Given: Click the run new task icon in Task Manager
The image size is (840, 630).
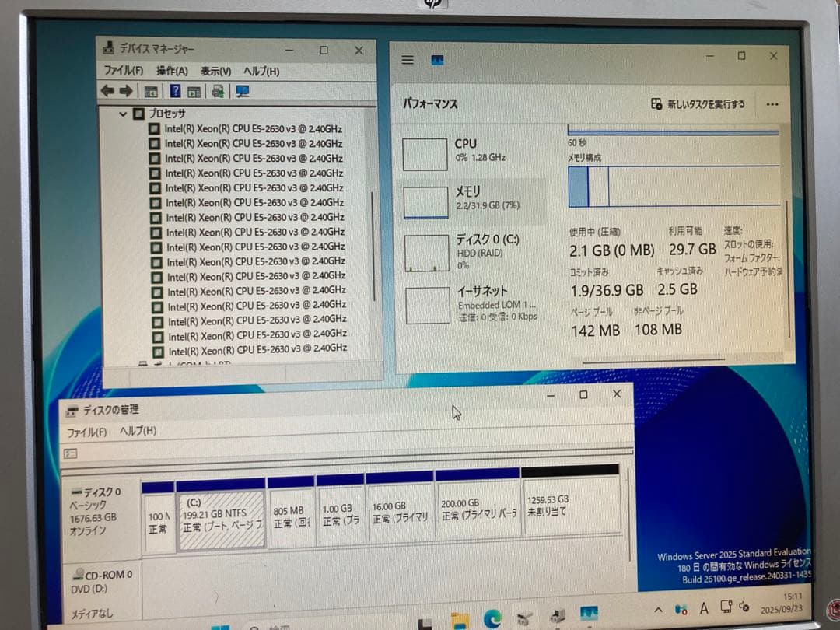Looking at the screenshot, I should pyautogui.click(x=656, y=103).
